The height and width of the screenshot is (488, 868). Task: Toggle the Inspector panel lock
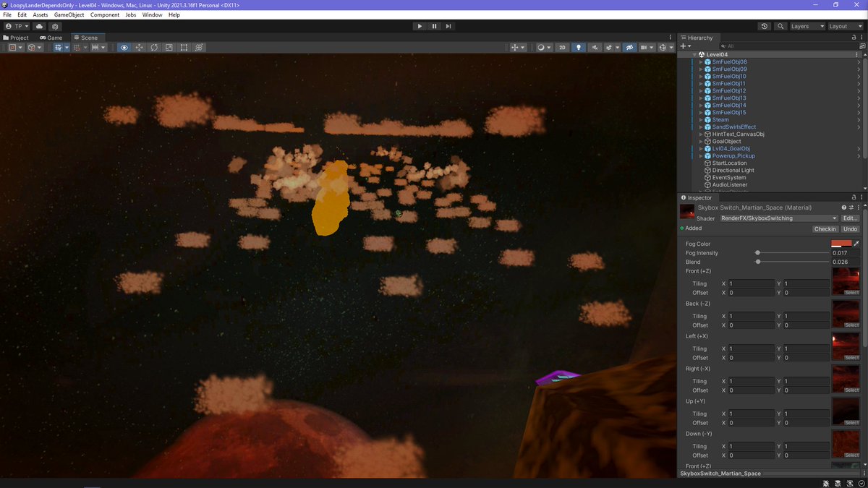pos(854,197)
